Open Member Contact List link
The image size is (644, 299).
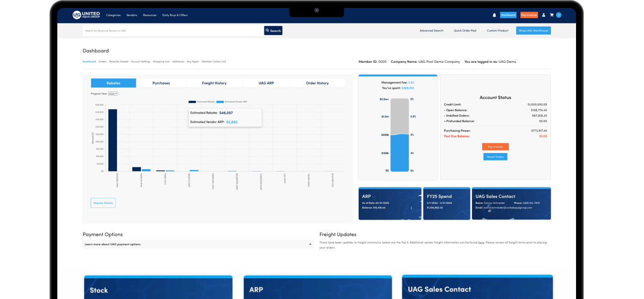click(x=214, y=61)
